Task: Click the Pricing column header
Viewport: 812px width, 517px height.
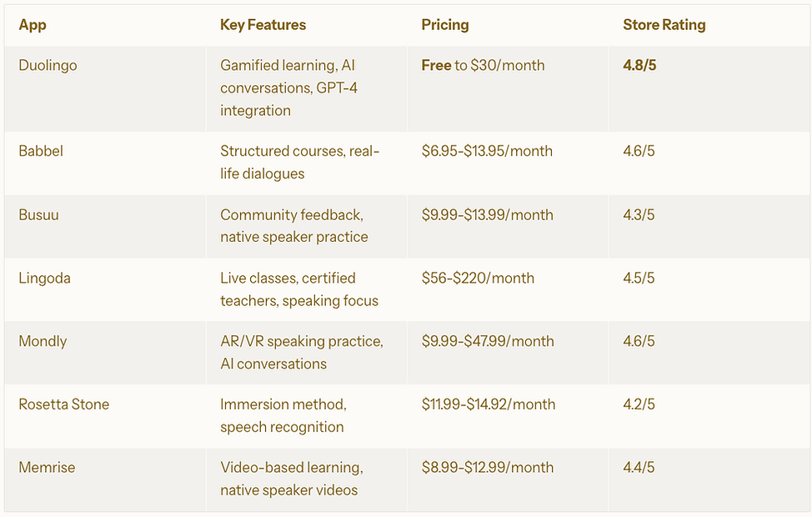Action: point(445,25)
